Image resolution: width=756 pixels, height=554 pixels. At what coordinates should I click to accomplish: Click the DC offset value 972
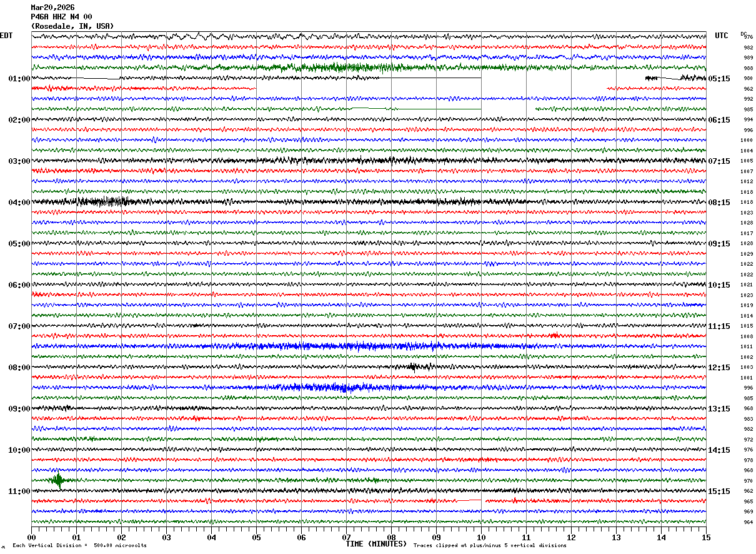(748, 440)
